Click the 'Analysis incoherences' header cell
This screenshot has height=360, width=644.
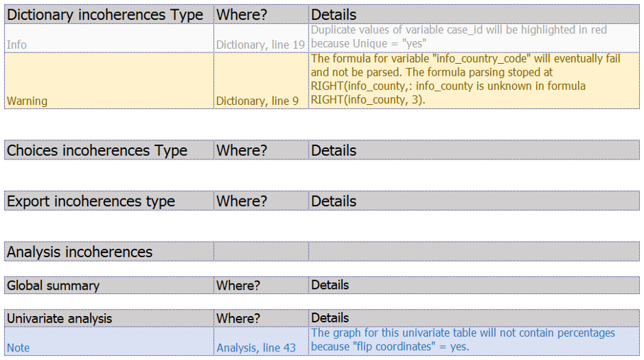[x=109, y=252]
